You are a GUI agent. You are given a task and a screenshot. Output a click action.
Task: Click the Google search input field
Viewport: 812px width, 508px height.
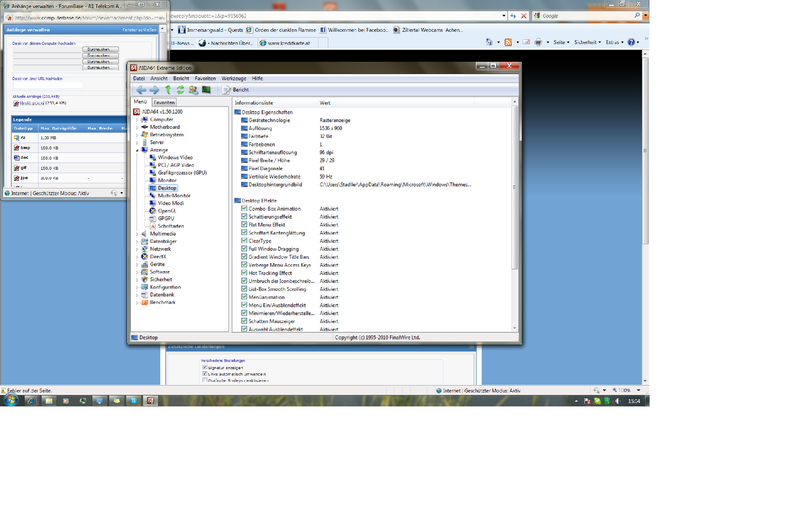587,16
